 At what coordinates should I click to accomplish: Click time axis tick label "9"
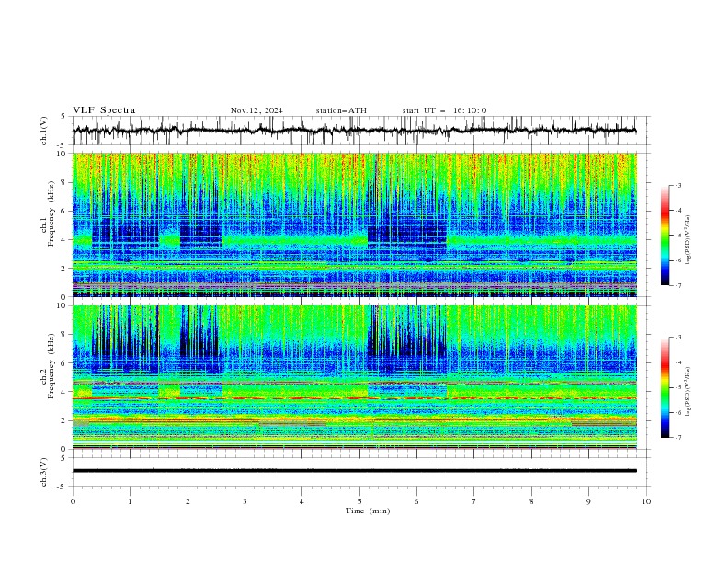tap(588, 501)
